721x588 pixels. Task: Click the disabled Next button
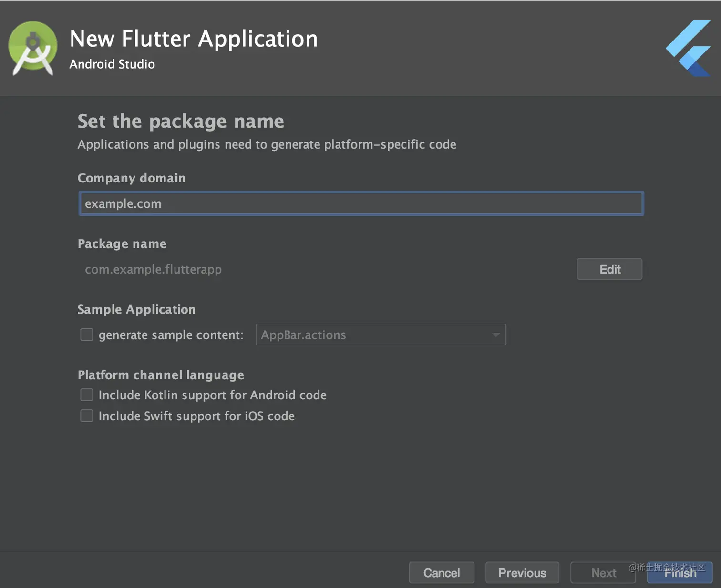603,573
